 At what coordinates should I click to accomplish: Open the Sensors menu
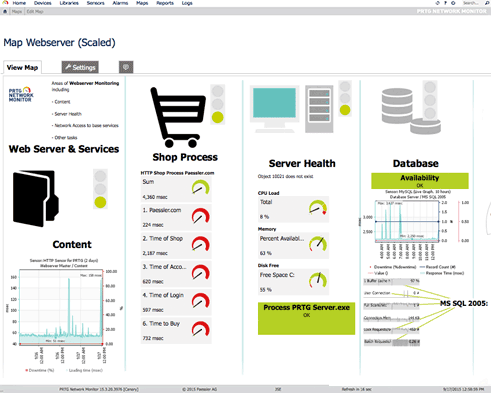[96, 3]
